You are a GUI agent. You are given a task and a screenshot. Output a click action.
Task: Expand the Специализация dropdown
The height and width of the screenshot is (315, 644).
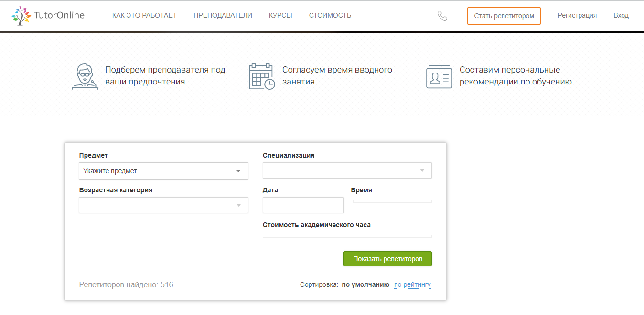tap(347, 170)
